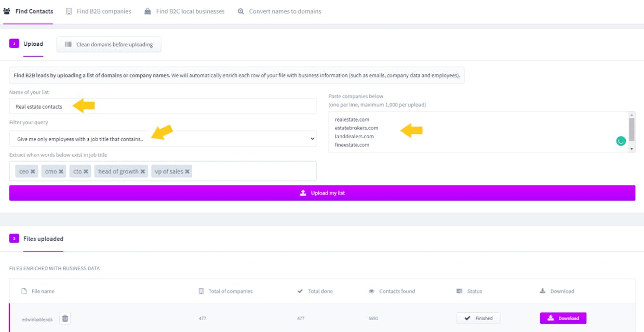Remove the cto job title tag

(86, 171)
